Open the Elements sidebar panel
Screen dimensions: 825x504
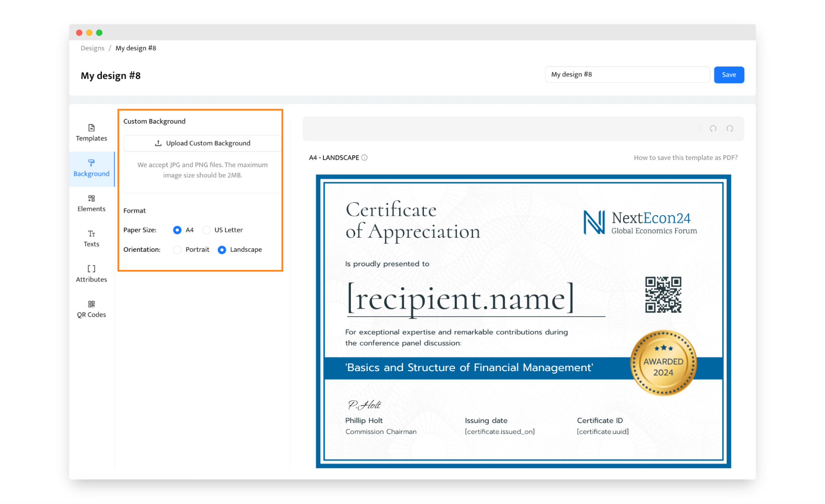click(91, 203)
